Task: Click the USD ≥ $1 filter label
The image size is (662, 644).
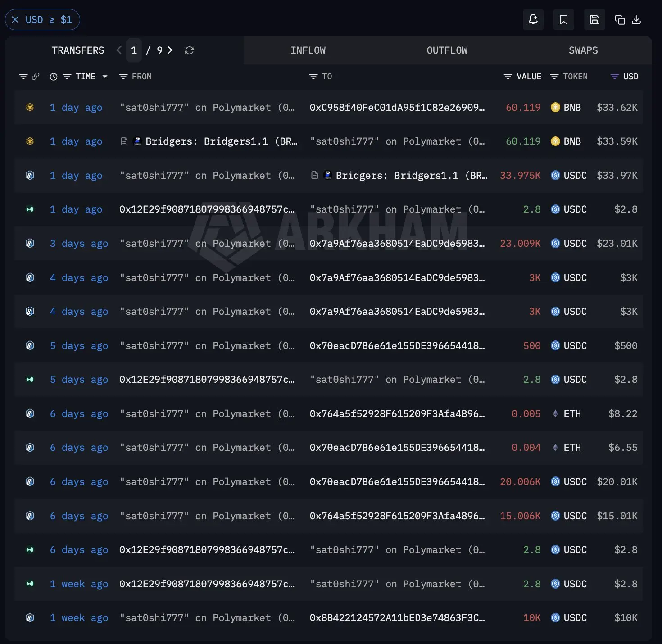Action: 49,20
